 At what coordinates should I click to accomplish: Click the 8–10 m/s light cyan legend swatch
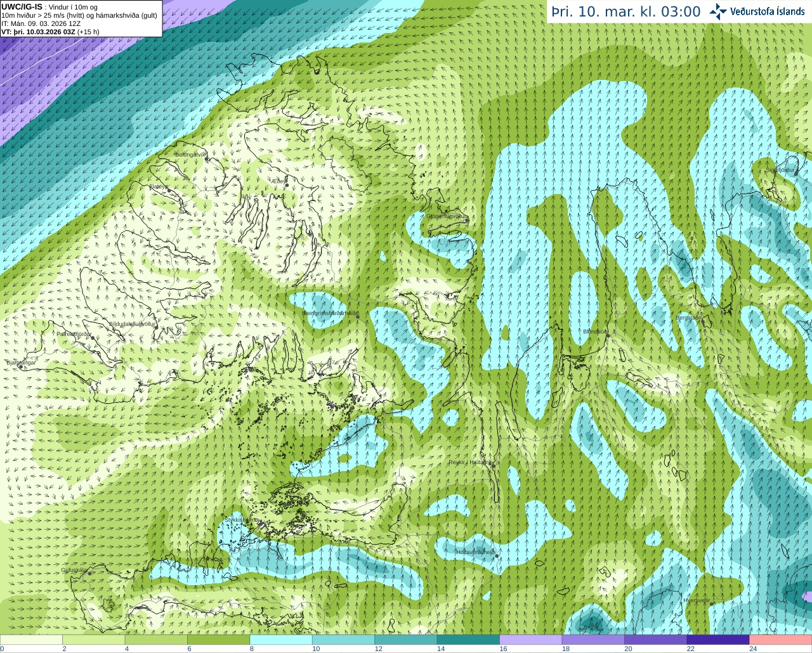click(x=281, y=640)
